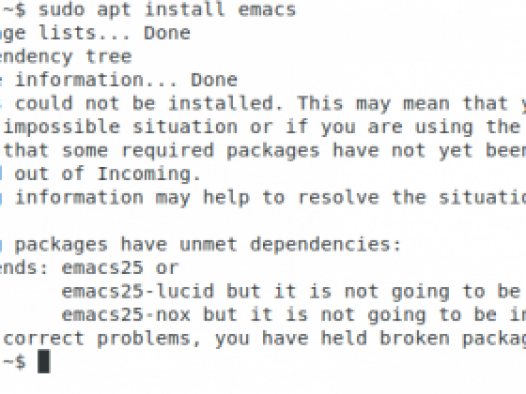Click the word sudo in the command line
This screenshot has width=526, height=394.
[x=62, y=9]
